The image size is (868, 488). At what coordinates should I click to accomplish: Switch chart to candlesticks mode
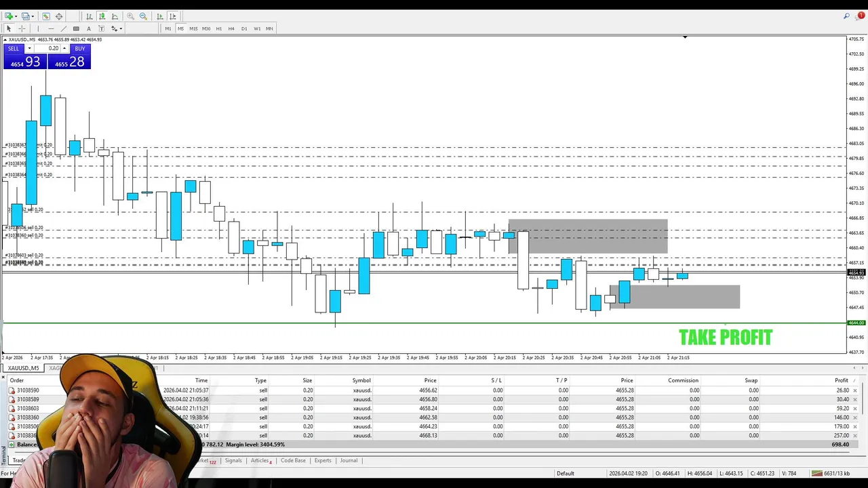tap(102, 16)
